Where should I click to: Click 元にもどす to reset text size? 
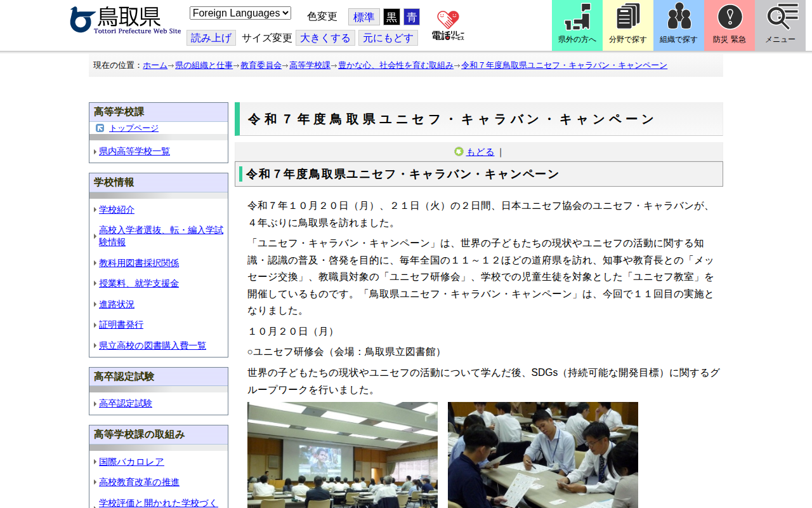[x=388, y=38]
